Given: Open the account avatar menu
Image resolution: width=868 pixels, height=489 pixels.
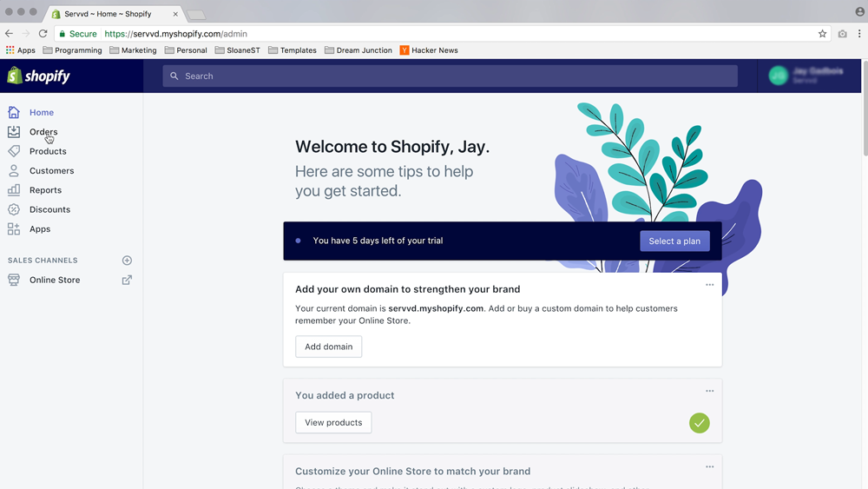Looking at the screenshot, I should [x=779, y=76].
